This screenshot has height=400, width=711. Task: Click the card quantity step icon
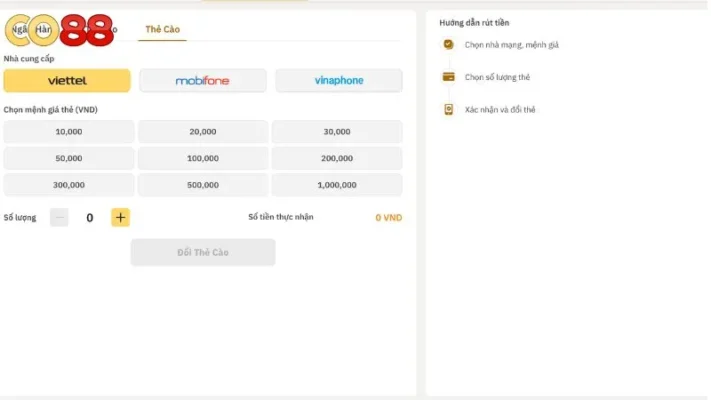point(449,77)
